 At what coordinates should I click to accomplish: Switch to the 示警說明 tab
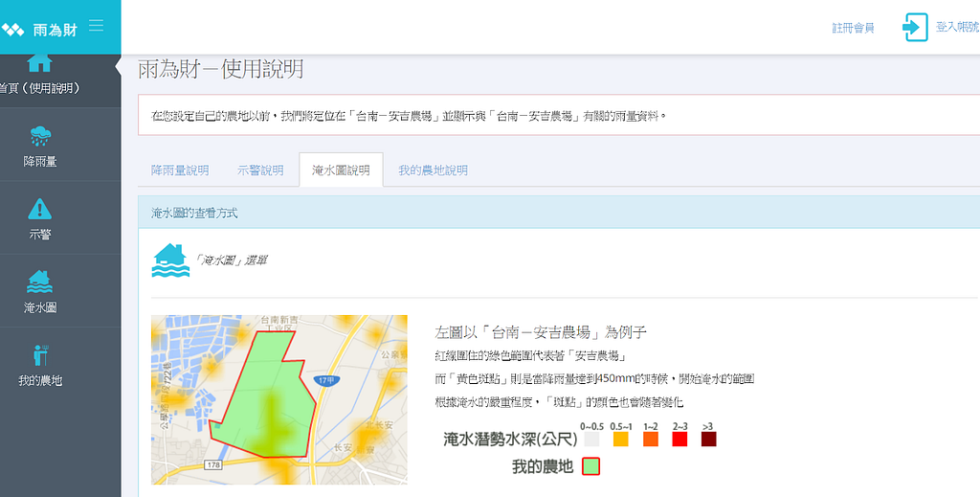click(x=260, y=170)
